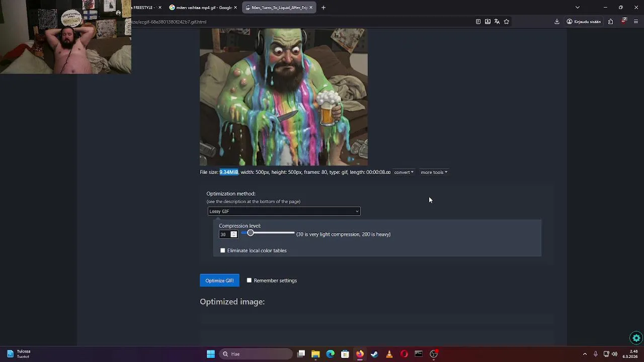Enable Eliminate local color tables checkbox
Image resolution: width=644 pixels, height=362 pixels.
223,250
